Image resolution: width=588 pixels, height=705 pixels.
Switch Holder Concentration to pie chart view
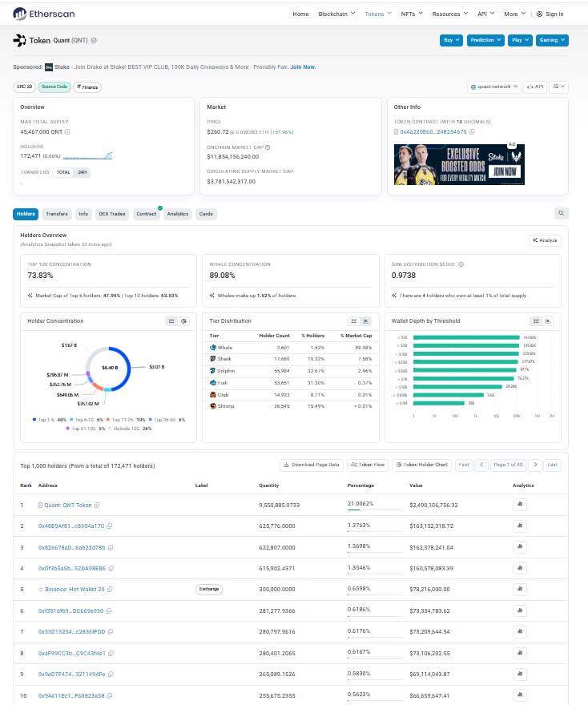point(183,321)
